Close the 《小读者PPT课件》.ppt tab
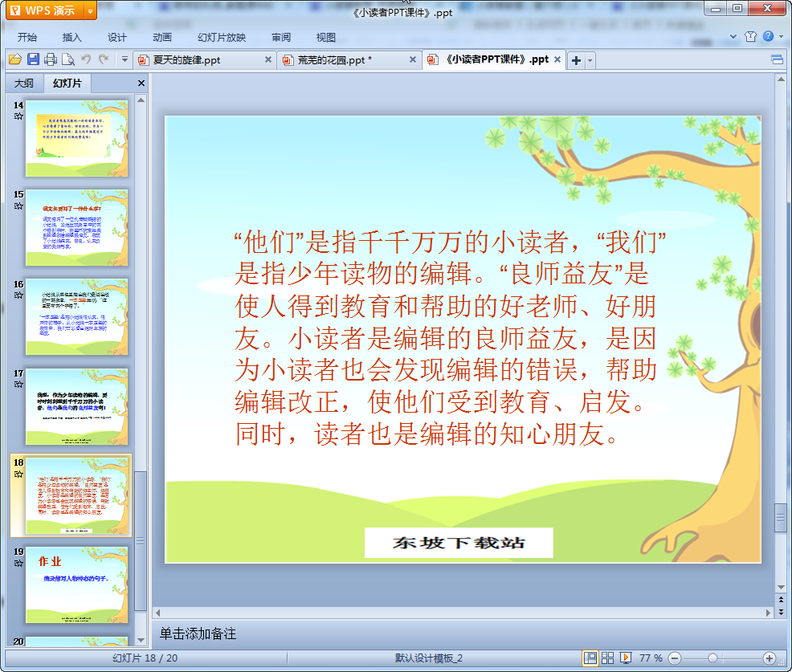792x672 pixels. click(x=557, y=59)
